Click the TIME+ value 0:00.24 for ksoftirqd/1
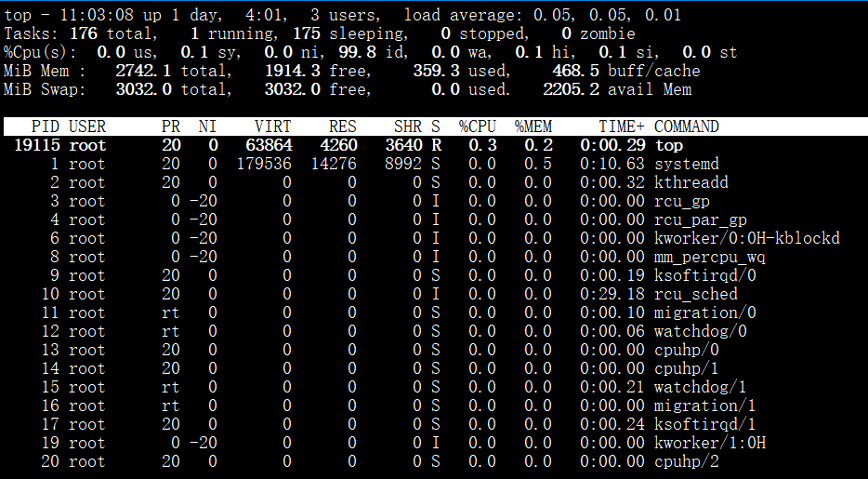Screen dimensions: 868x479 pyautogui.click(x=612, y=425)
